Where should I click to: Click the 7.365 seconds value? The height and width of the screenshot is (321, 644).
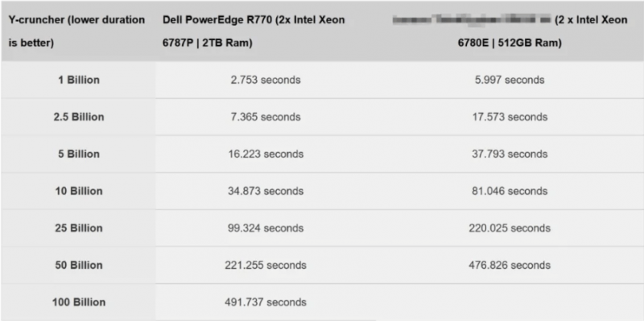[266, 117]
